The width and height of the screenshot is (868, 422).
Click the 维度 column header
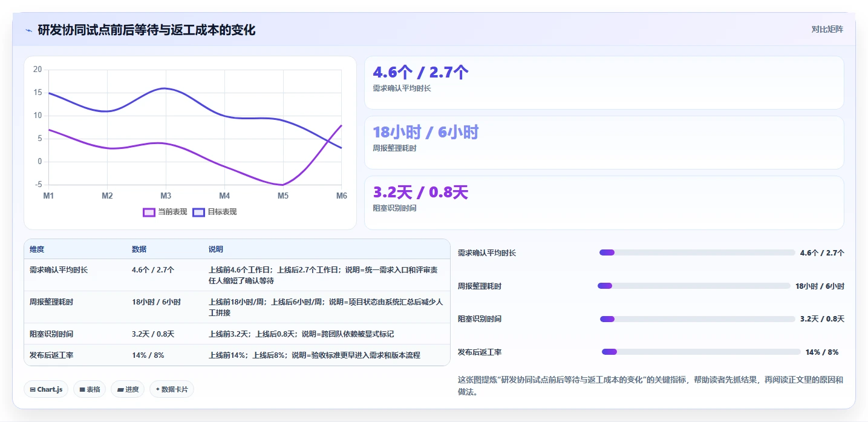pos(37,249)
